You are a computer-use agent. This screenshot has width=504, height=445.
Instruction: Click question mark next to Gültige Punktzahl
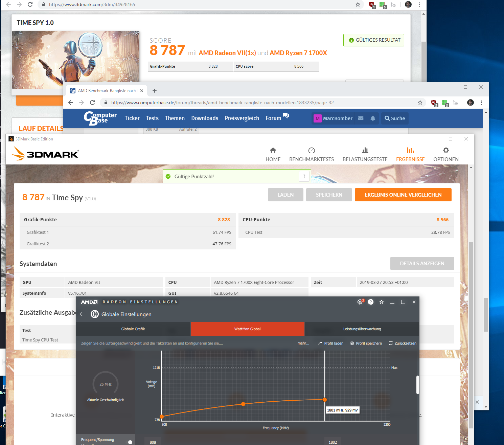tap(304, 176)
